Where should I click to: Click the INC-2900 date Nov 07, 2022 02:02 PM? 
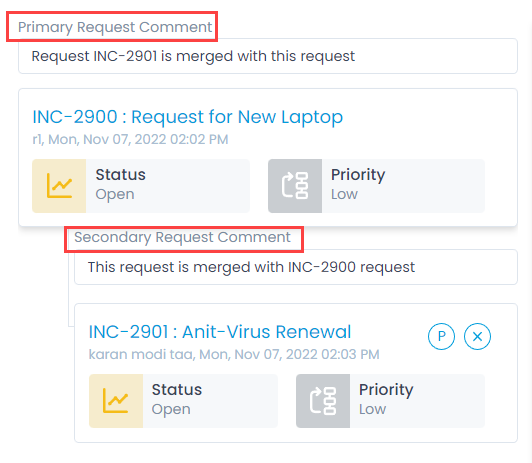coord(156,139)
